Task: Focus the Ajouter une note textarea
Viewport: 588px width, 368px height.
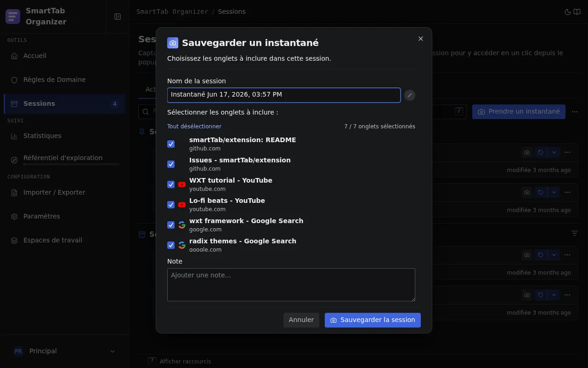Action: (291, 285)
